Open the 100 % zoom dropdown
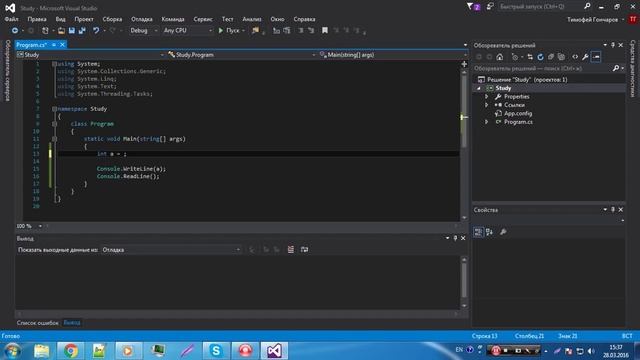Image resolution: width=640 pixels, height=360 pixels. click(x=29, y=226)
